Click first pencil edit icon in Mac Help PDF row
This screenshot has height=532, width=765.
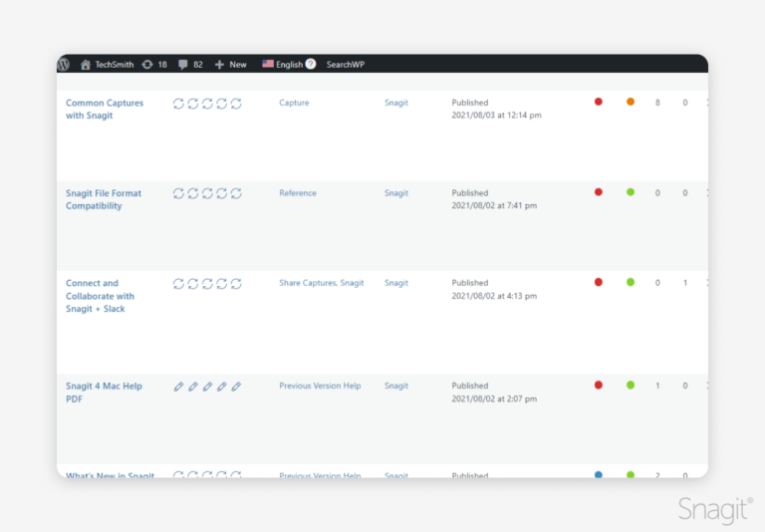pyautogui.click(x=178, y=387)
